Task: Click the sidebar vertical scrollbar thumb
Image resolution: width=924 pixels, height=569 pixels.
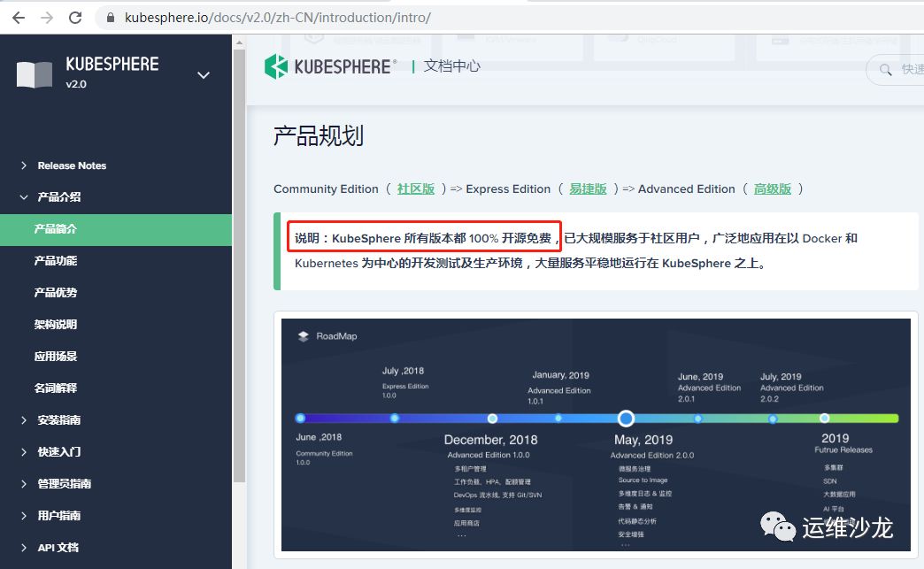Action: (239, 265)
